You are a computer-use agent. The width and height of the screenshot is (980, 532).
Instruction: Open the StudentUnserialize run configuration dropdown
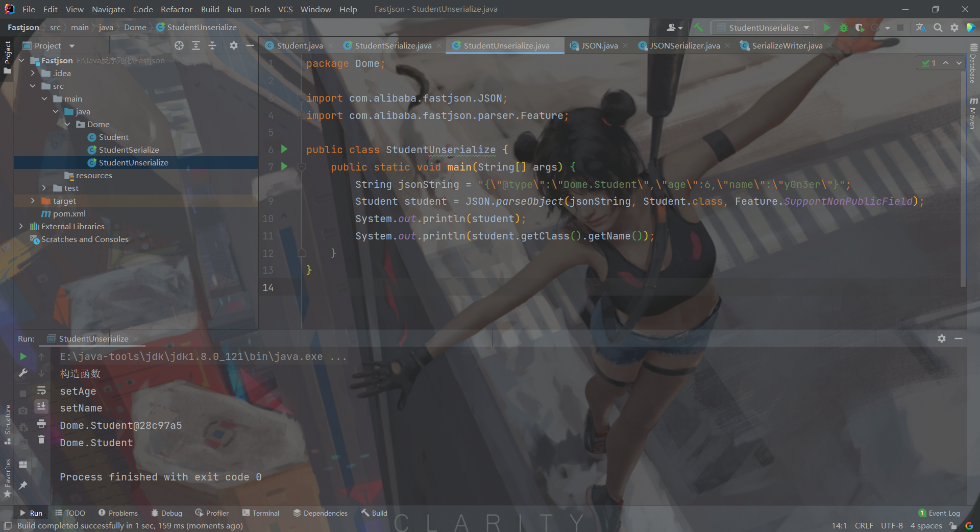764,28
